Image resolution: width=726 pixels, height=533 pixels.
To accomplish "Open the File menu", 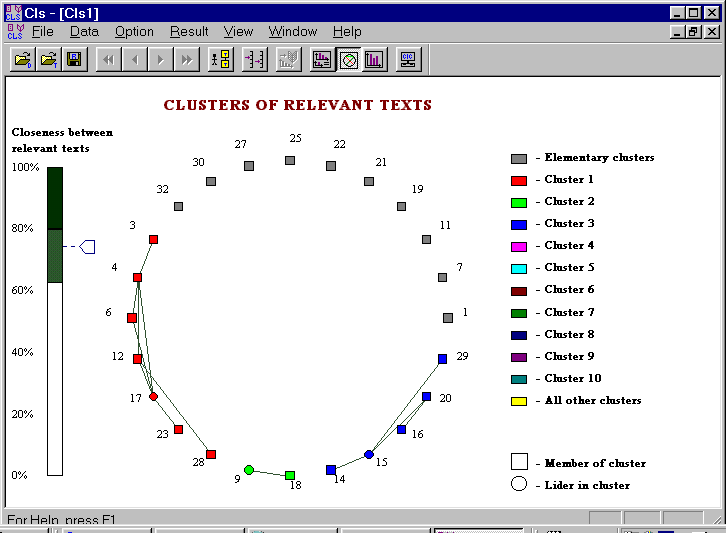I will [x=43, y=31].
